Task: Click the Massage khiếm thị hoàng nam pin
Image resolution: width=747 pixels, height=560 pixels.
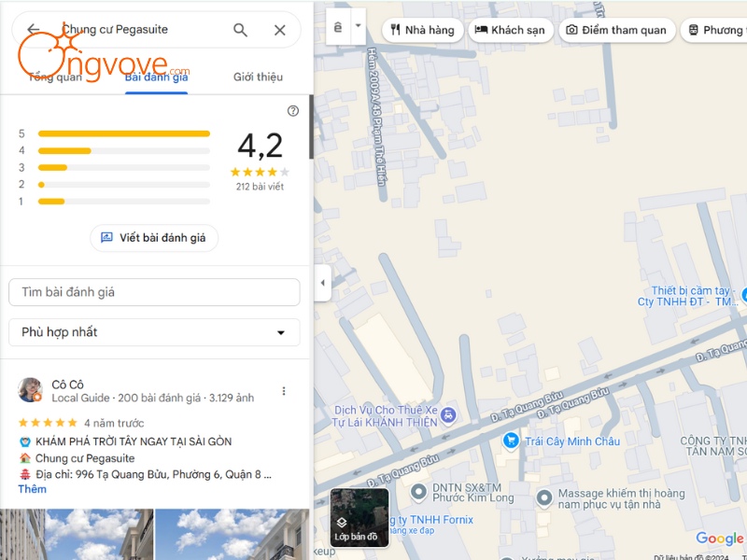Action: [x=544, y=497]
